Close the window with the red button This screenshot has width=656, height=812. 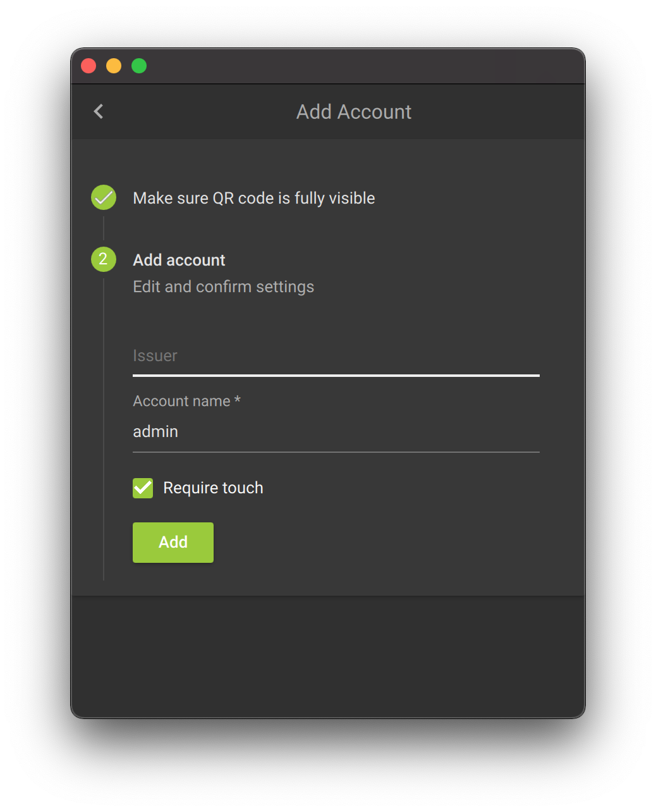(x=88, y=66)
